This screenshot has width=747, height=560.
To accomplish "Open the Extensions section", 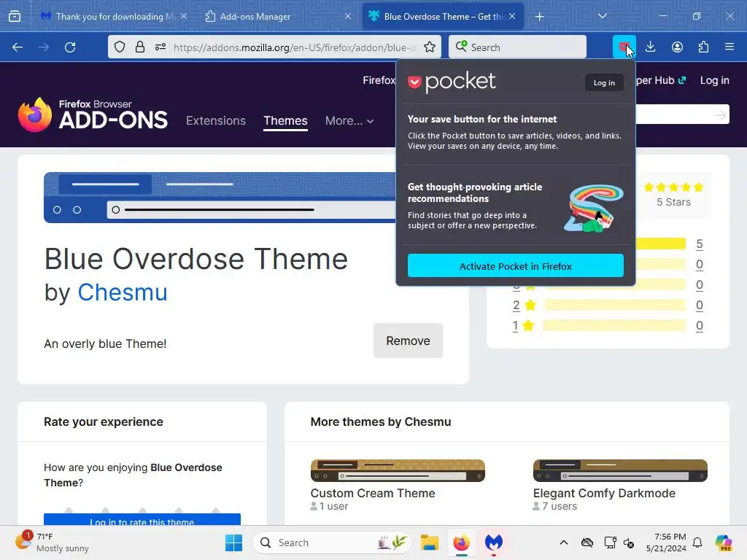I will (216, 121).
